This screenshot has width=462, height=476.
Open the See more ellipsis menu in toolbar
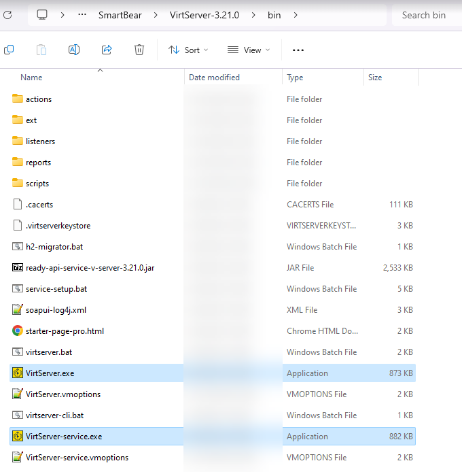tap(298, 50)
